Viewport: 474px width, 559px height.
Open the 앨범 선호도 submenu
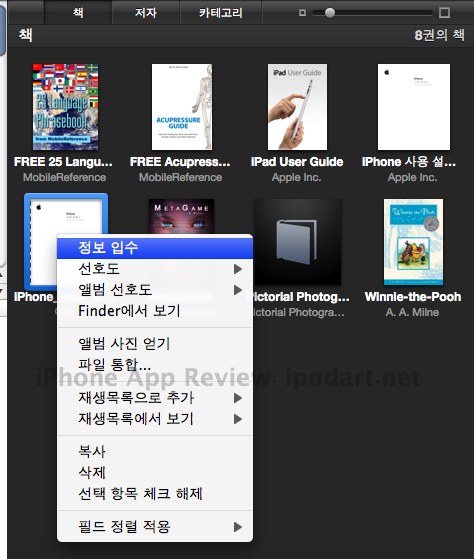(x=155, y=289)
